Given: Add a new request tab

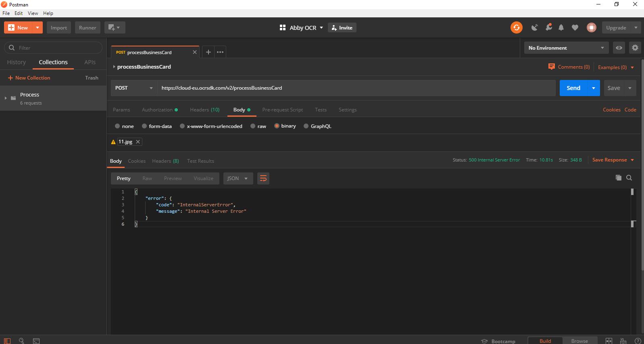Looking at the screenshot, I should tap(208, 52).
